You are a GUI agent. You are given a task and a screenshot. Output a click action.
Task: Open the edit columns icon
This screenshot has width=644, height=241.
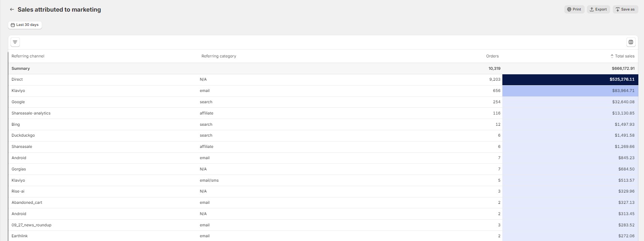click(631, 42)
